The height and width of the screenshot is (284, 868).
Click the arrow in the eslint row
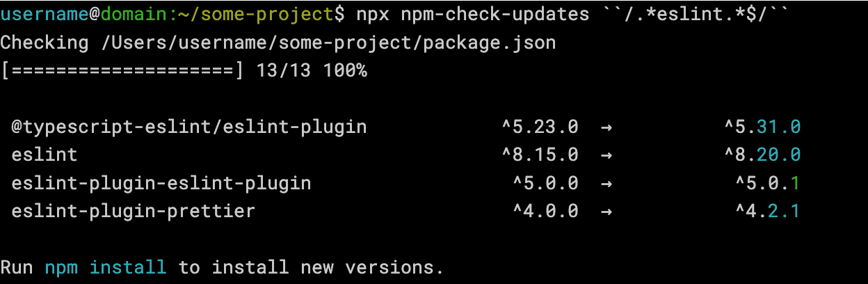[606, 155]
